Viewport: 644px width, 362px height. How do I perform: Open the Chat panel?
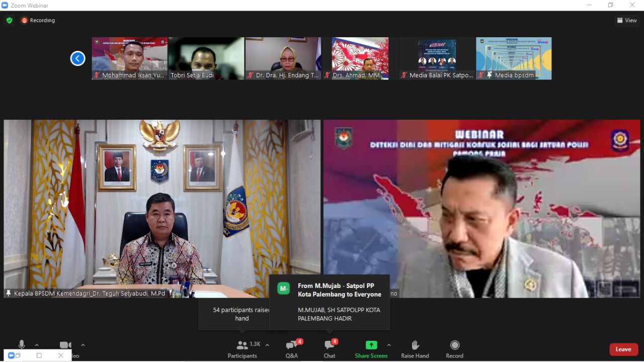point(330,349)
